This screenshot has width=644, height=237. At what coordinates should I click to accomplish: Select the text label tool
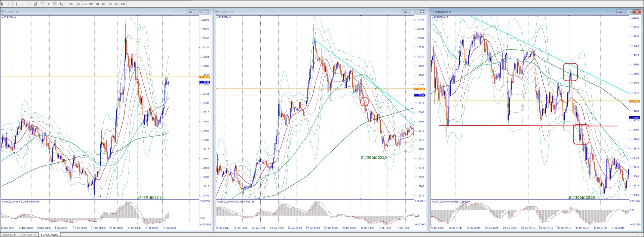[55, 4]
